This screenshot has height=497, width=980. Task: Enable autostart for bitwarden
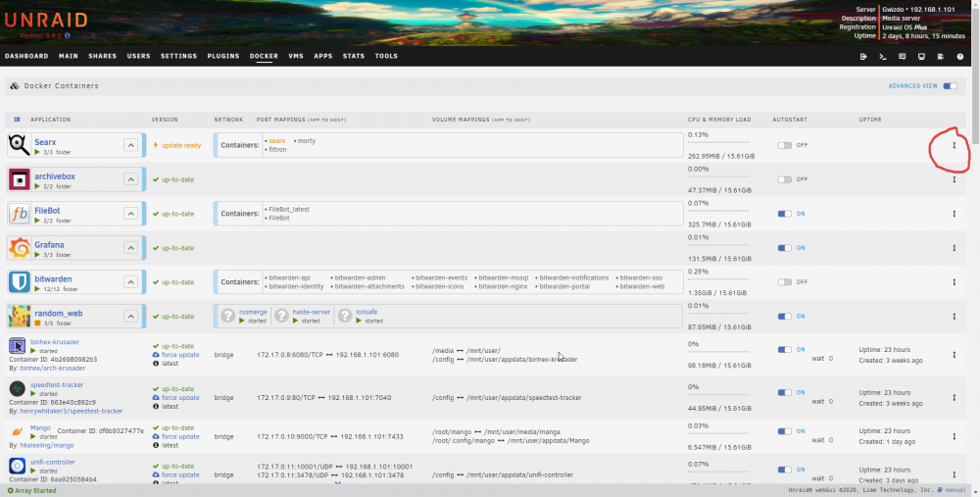point(784,282)
